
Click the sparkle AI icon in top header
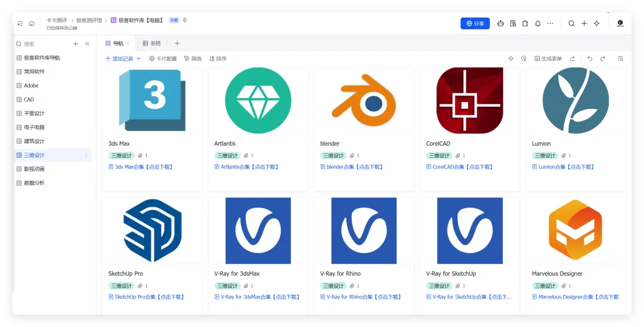[x=597, y=23]
